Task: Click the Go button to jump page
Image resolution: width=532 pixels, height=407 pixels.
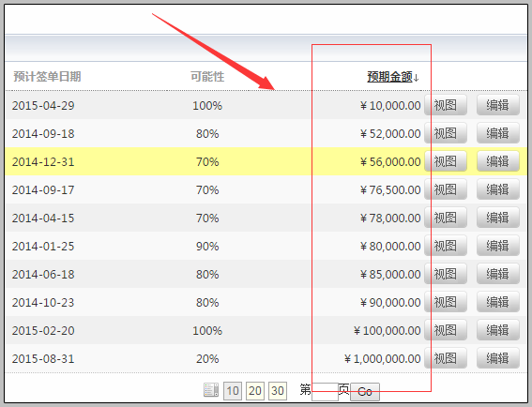Action: [365, 392]
